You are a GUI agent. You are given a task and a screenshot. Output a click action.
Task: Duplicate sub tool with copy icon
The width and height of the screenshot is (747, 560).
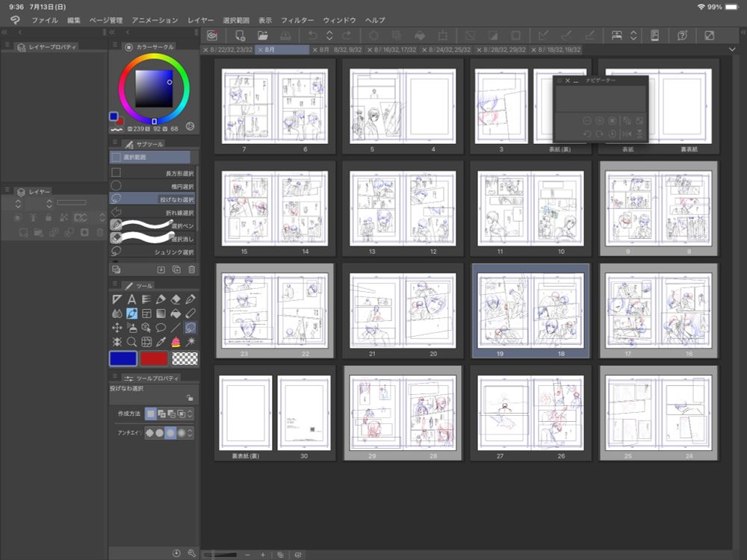coord(176,270)
